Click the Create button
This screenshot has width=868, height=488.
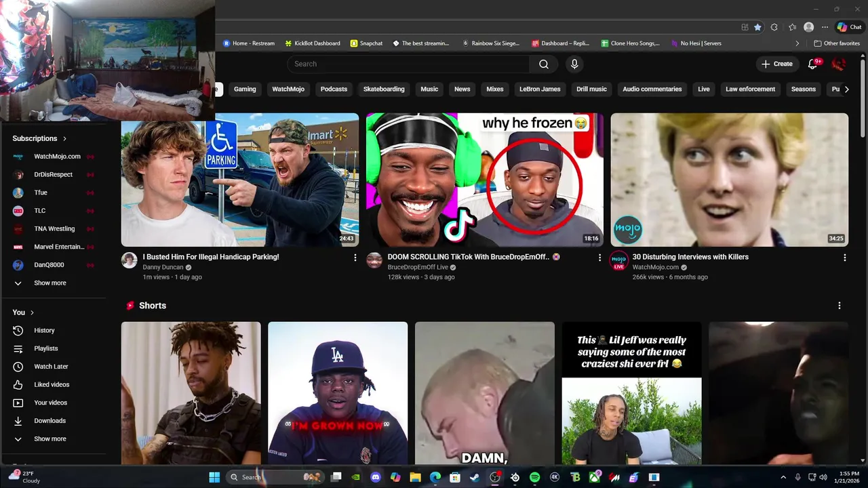point(777,64)
